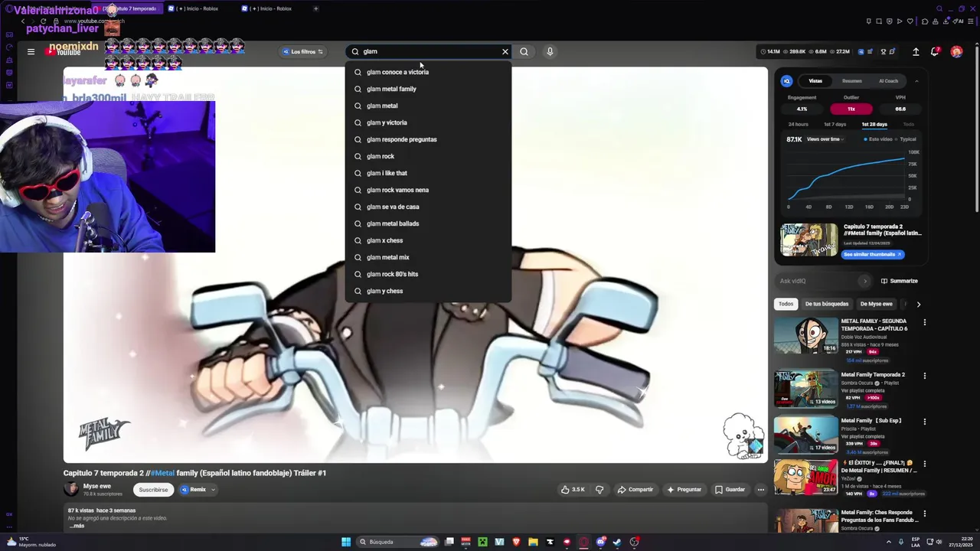Select the 'De tus búsquedas' chip
The image size is (980, 551).
point(827,304)
